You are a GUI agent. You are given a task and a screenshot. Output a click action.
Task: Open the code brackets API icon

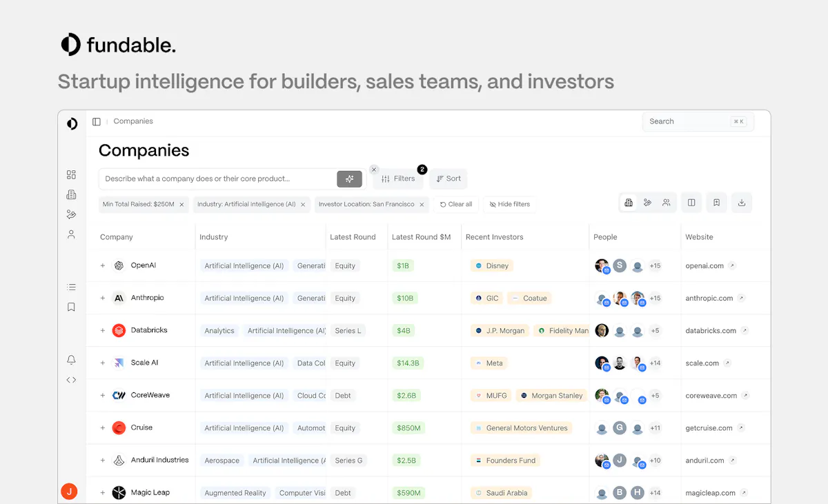pyautogui.click(x=71, y=380)
